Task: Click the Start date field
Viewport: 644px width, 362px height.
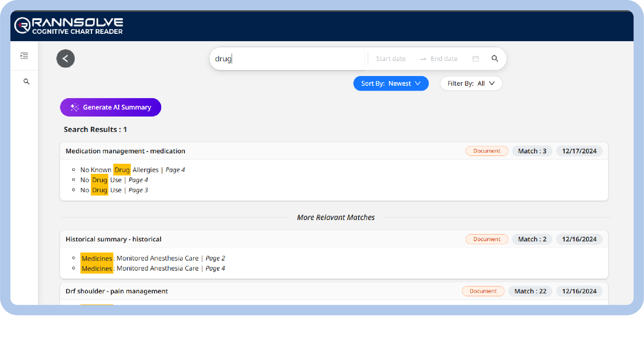Action: pyautogui.click(x=391, y=59)
